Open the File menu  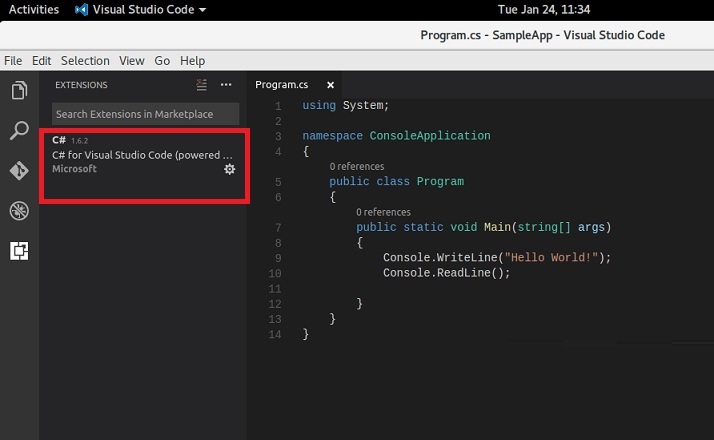[13, 61]
